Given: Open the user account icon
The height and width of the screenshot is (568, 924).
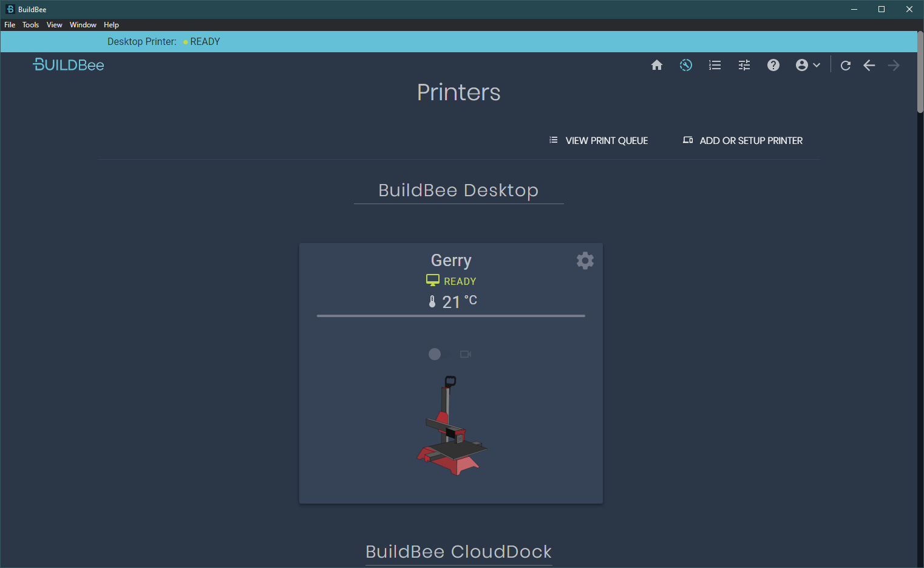Looking at the screenshot, I should [802, 65].
